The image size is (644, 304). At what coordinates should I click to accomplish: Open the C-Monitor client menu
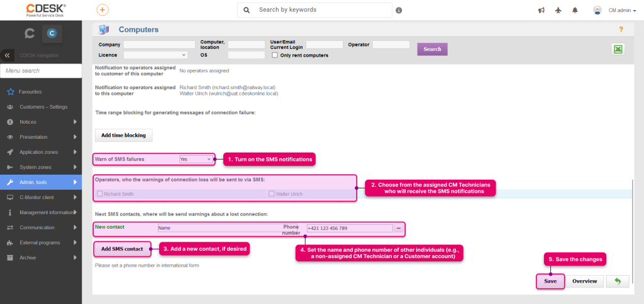coord(41,197)
